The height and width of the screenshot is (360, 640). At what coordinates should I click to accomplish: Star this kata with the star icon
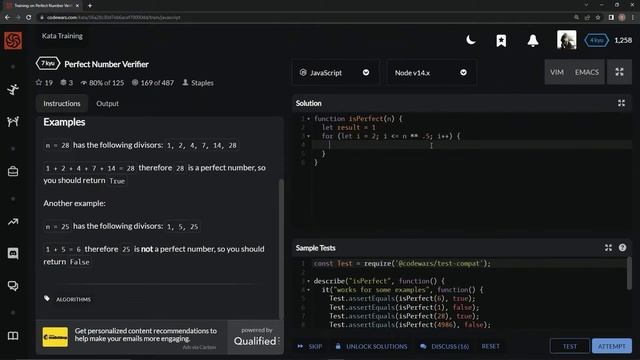point(39,82)
